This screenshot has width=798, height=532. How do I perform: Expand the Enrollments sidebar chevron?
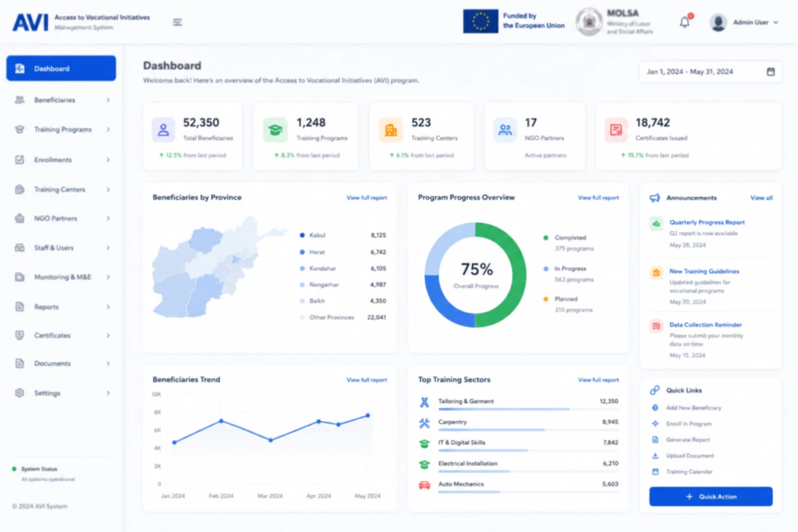click(x=108, y=160)
